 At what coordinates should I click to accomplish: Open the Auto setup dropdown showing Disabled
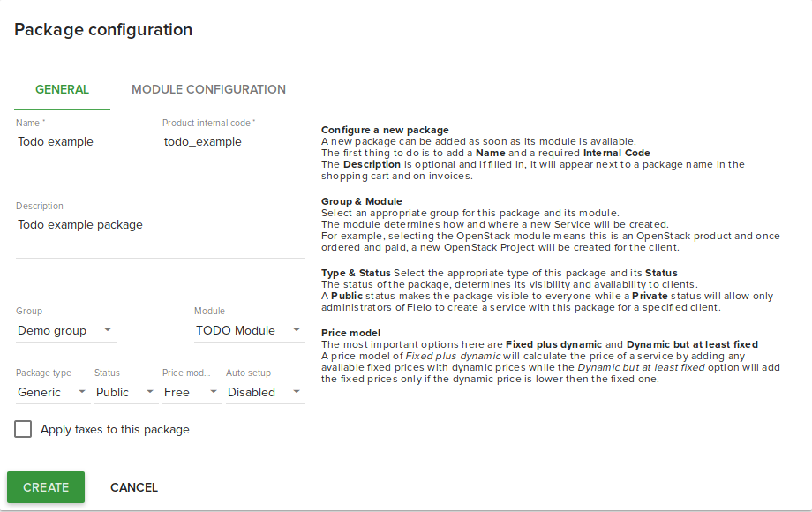coord(265,392)
